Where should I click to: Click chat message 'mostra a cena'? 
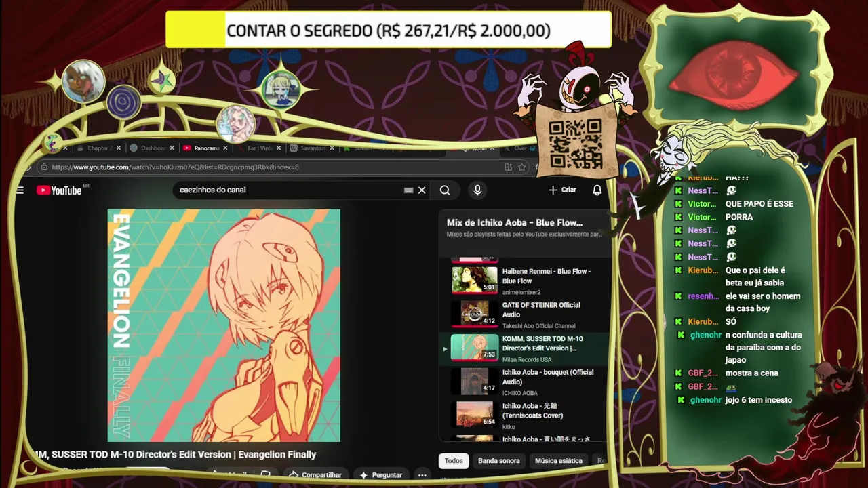[x=751, y=373]
